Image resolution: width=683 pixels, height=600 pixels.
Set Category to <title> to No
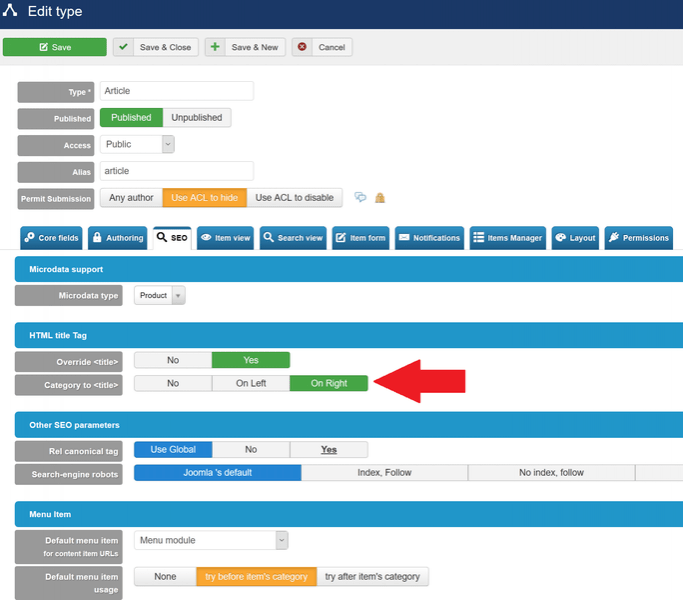pos(173,383)
